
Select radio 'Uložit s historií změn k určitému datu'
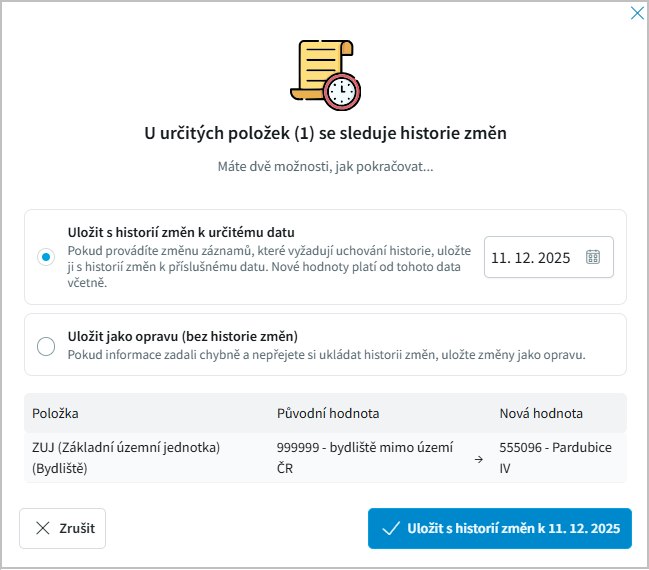[x=46, y=257]
